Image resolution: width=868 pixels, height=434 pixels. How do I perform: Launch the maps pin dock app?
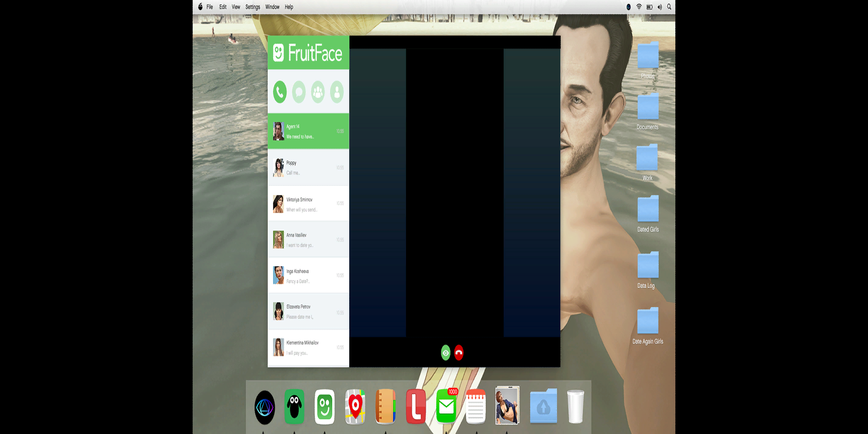[355, 407]
